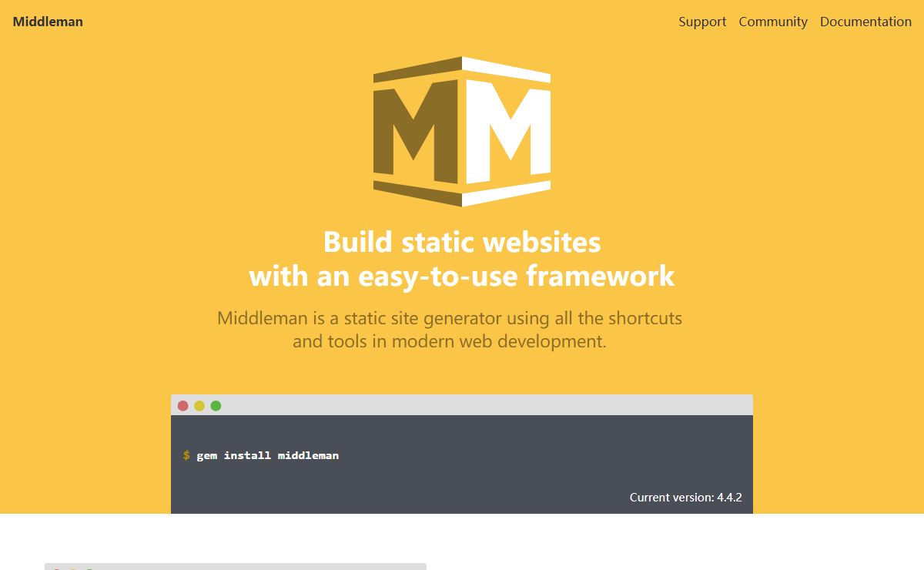Screen dimensions: 924x570
Task: Click the Middleman MM cube logo
Action: pos(462,132)
